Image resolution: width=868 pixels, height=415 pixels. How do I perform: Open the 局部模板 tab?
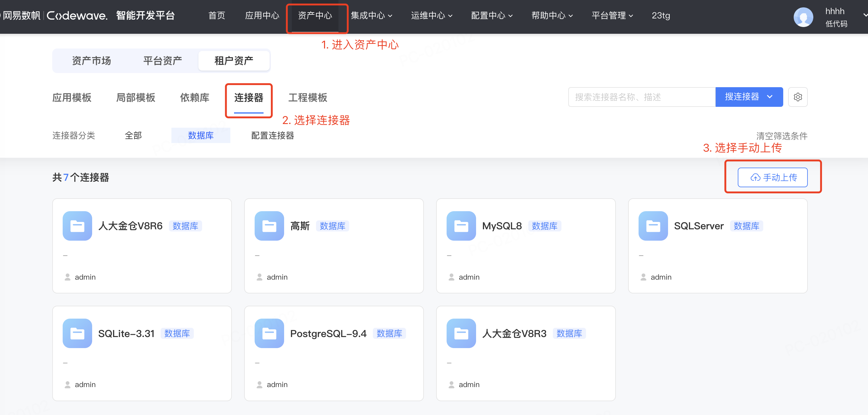point(135,98)
